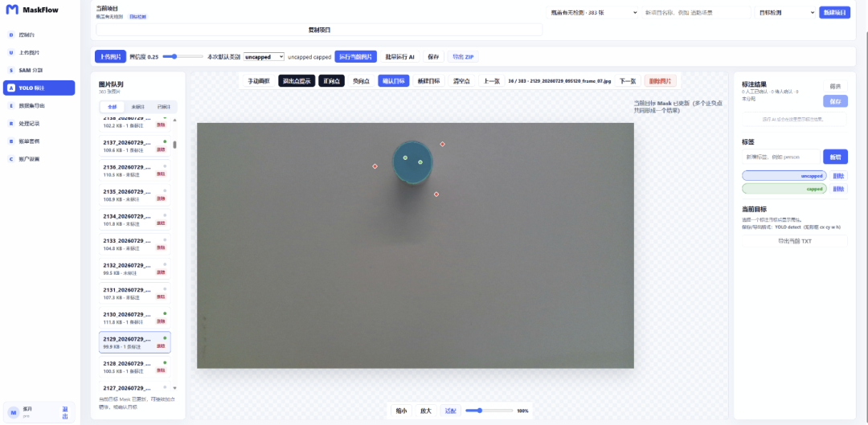Click the queue list scroll-down arrow

tap(175, 389)
